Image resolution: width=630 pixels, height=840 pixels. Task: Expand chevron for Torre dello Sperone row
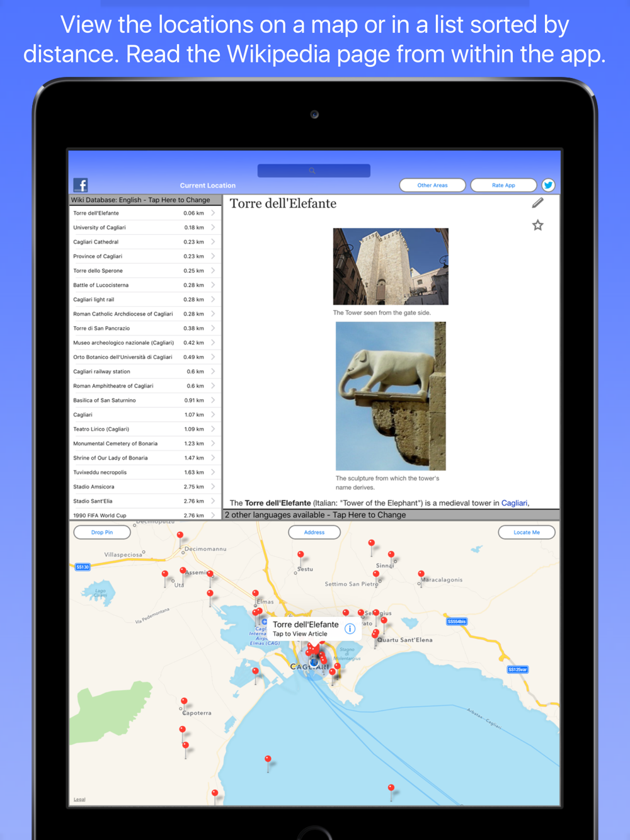pyautogui.click(x=213, y=271)
